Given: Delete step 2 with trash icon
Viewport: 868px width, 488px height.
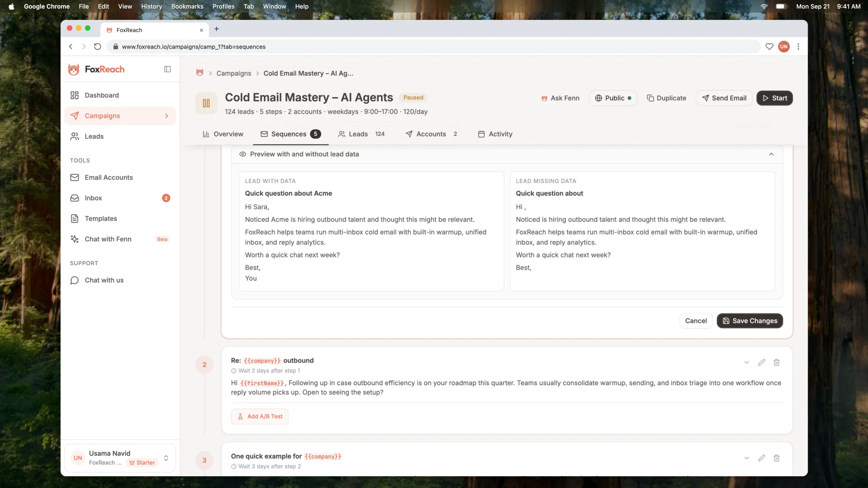Looking at the screenshot, I should click(776, 362).
